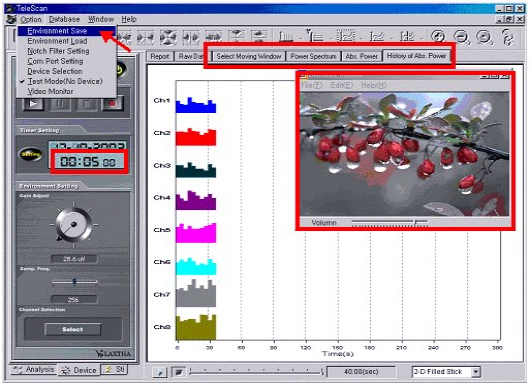Open the 2-D Filled Stick dropdown
Viewport: 532px width, 390px height.
(476, 372)
